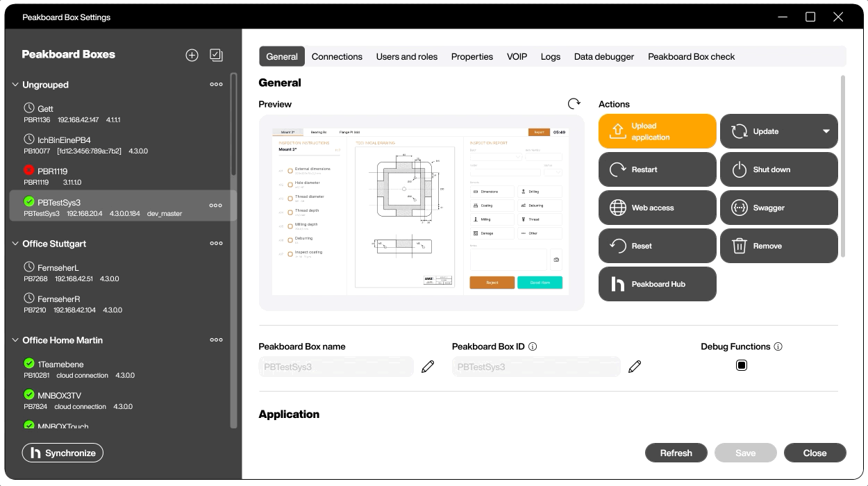
Task: Click the Peakboard Box ID input field
Action: 536,367
